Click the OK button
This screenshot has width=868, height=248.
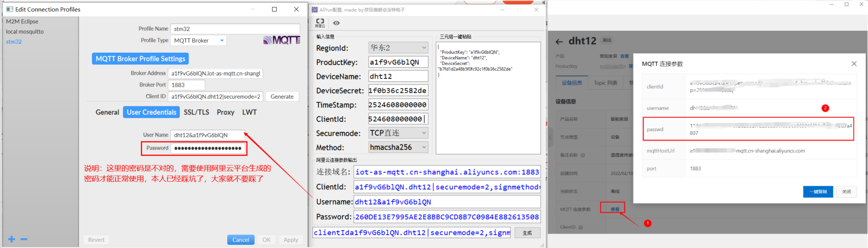[266, 240]
